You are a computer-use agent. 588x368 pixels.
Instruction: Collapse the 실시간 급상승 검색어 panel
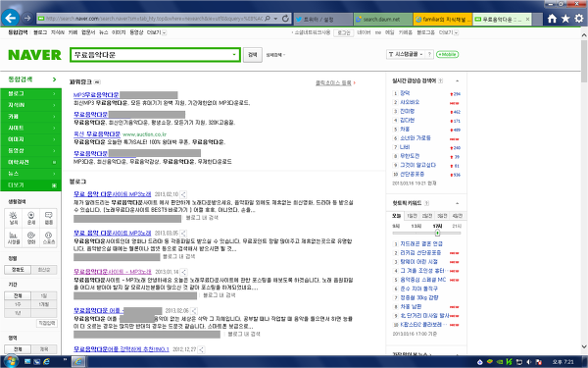pyautogui.click(x=457, y=81)
